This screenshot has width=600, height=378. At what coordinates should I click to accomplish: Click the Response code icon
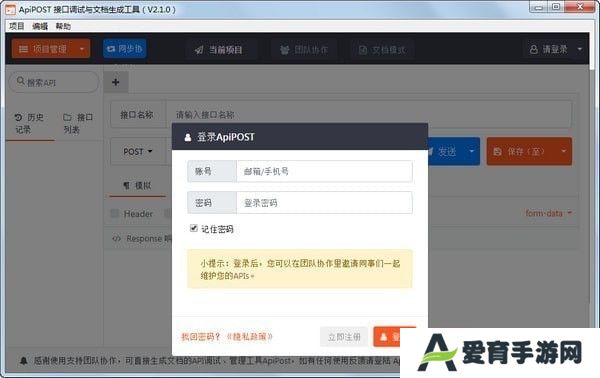[x=116, y=239]
